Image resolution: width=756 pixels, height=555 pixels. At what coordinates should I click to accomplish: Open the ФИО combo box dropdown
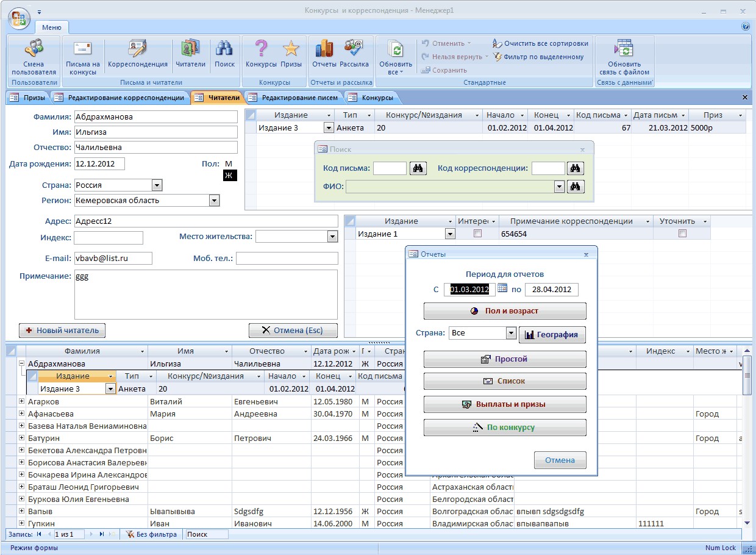point(559,187)
